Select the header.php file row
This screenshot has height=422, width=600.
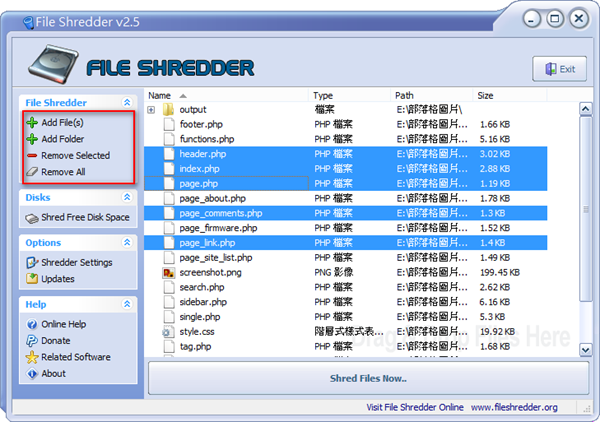click(346, 154)
